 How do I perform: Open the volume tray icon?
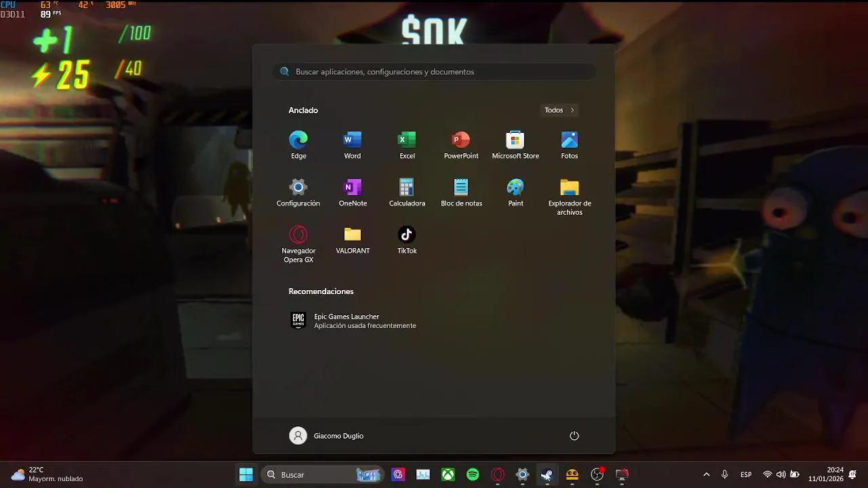[781, 474]
